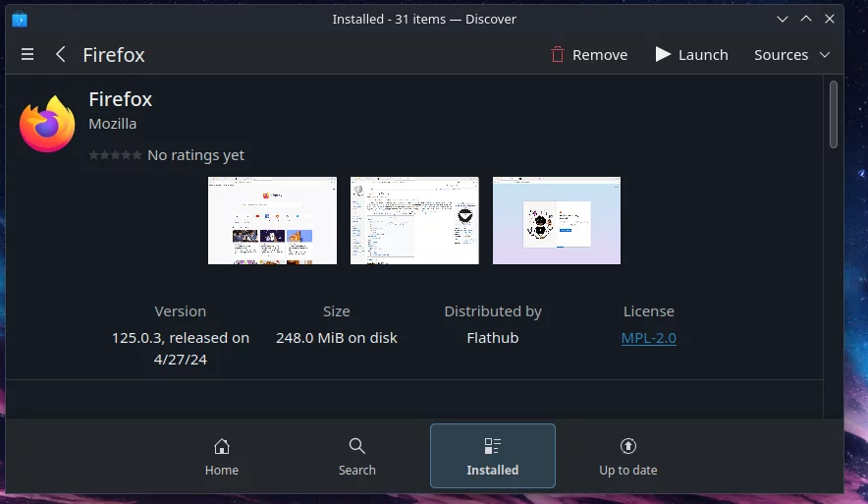Open the MPL-2.0 license link
The image size is (868, 504).
[648, 338]
